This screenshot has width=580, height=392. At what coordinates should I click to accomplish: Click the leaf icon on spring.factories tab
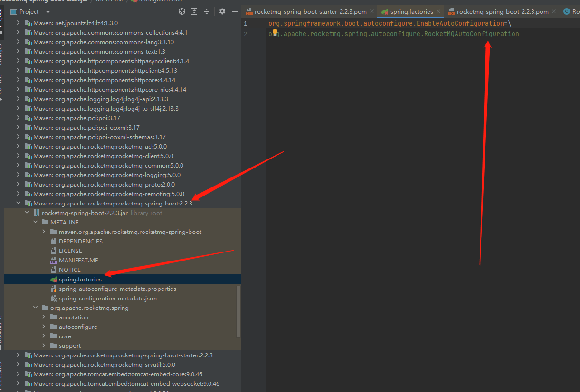click(385, 11)
